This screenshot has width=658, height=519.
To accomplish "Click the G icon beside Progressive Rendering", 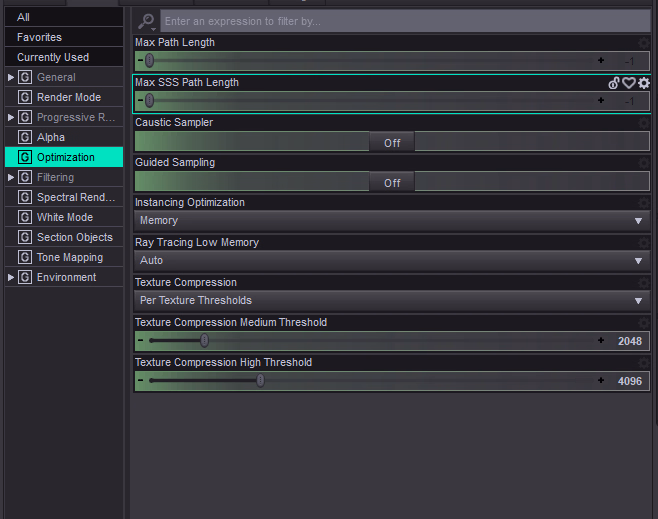I will coord(25,117).
